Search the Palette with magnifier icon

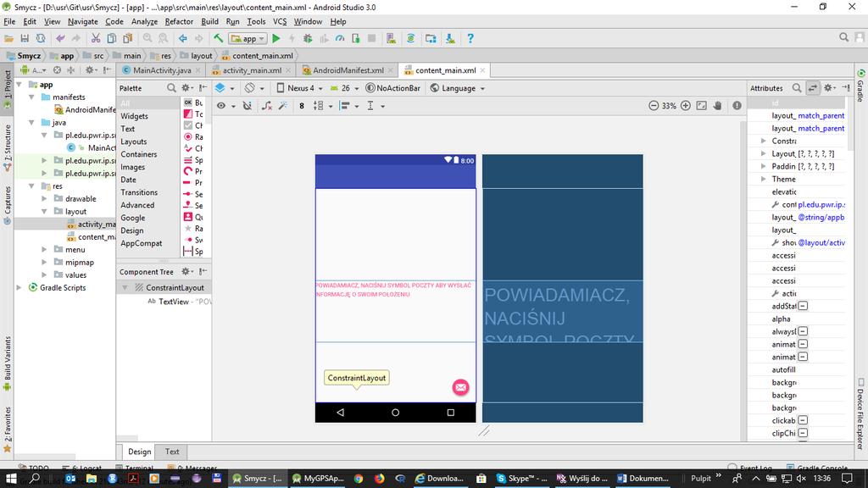[x=171, y=88]
